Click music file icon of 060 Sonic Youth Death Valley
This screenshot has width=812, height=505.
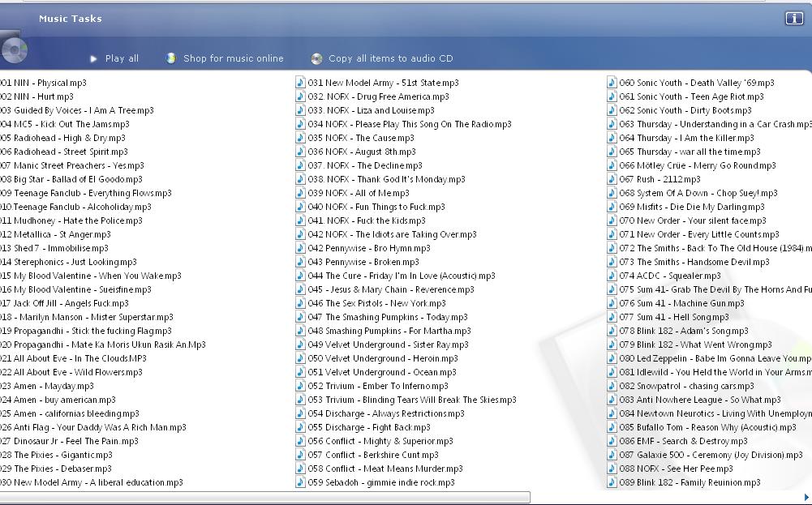coord(612,83)
